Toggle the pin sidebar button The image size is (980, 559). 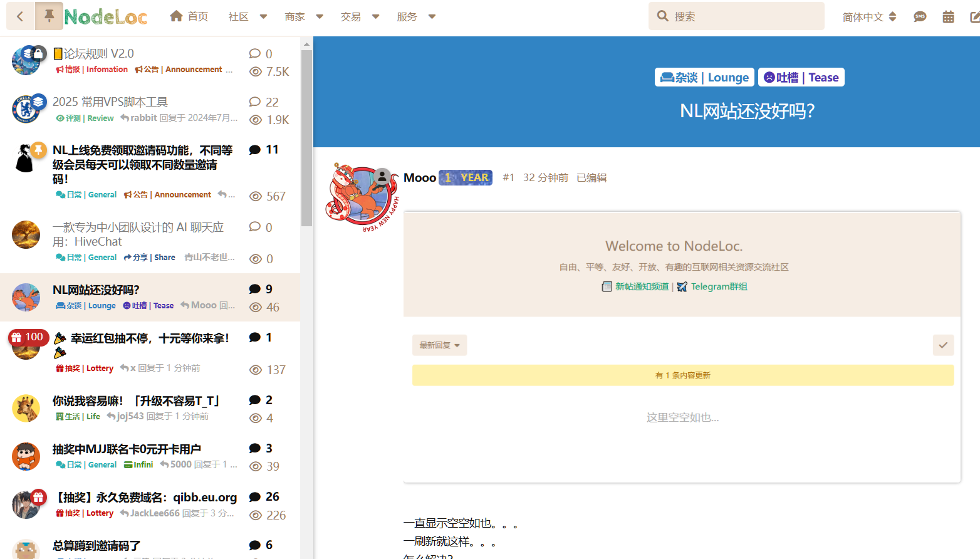click(49, 16)
